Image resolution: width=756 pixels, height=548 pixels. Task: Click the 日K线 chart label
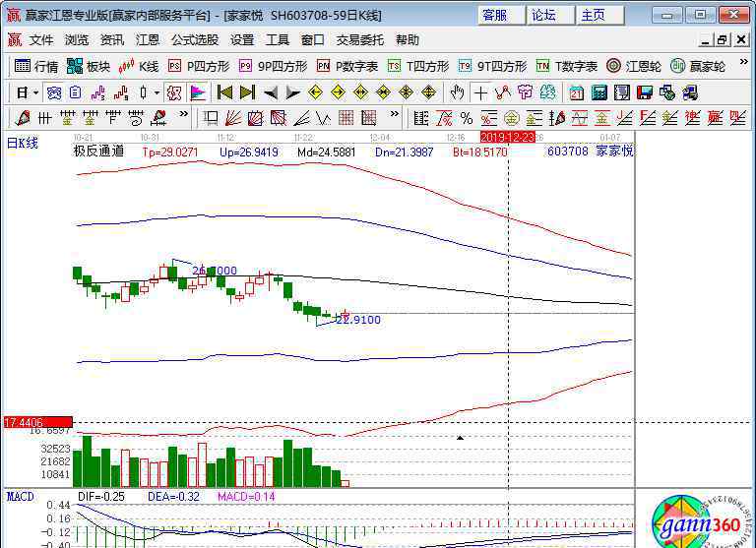pyautogui.click(x=23, y=143)
